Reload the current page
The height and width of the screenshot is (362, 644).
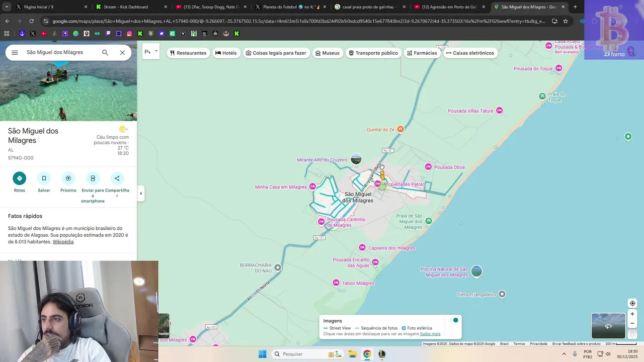pyautogui.click(x=31, y=21)
